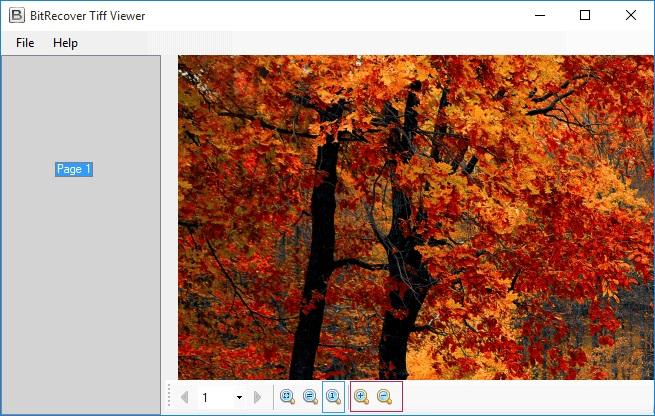Click the BitRecover app logo icon

point(17,15)
